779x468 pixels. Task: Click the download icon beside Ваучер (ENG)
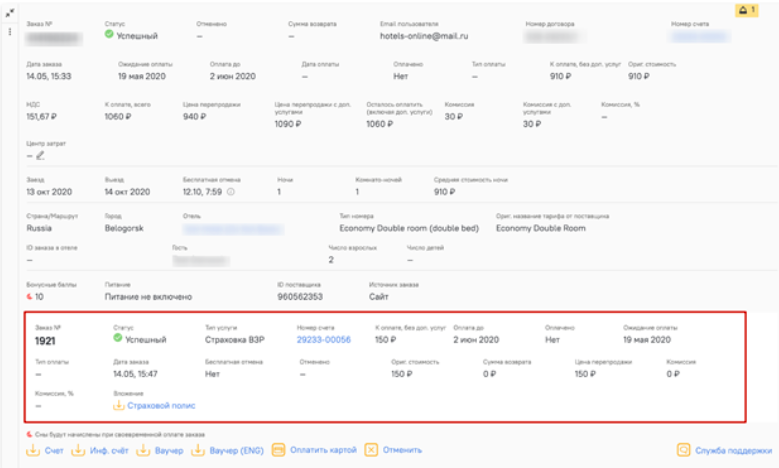click(x=198, y=450)
